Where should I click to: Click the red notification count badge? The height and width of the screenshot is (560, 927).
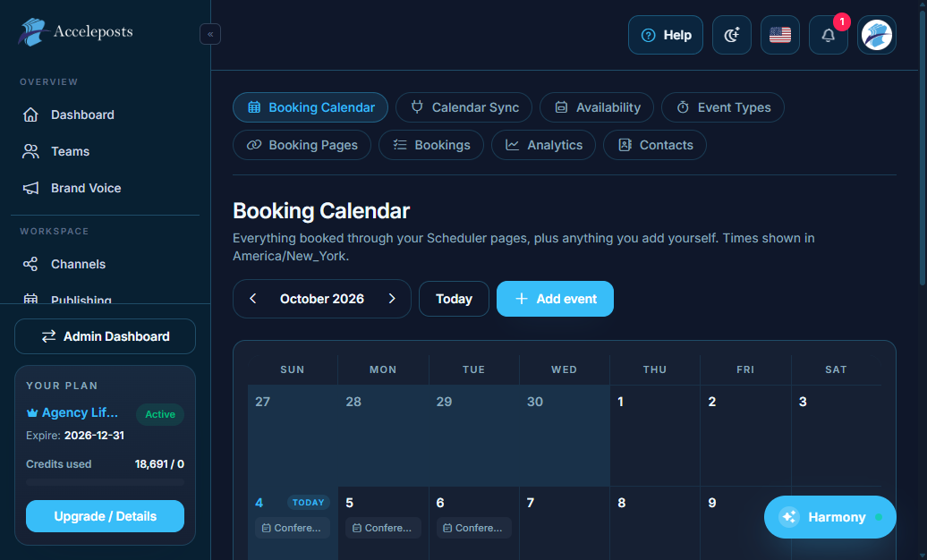[842, 21]
